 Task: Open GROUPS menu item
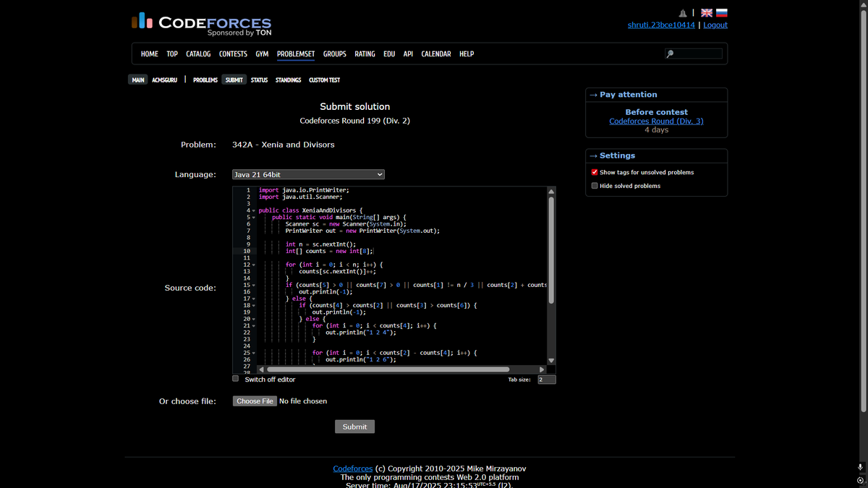[335, 54]
